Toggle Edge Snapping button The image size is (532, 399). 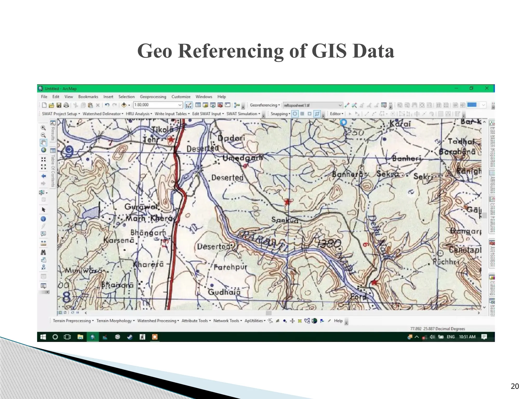click(x=317, y=114)
